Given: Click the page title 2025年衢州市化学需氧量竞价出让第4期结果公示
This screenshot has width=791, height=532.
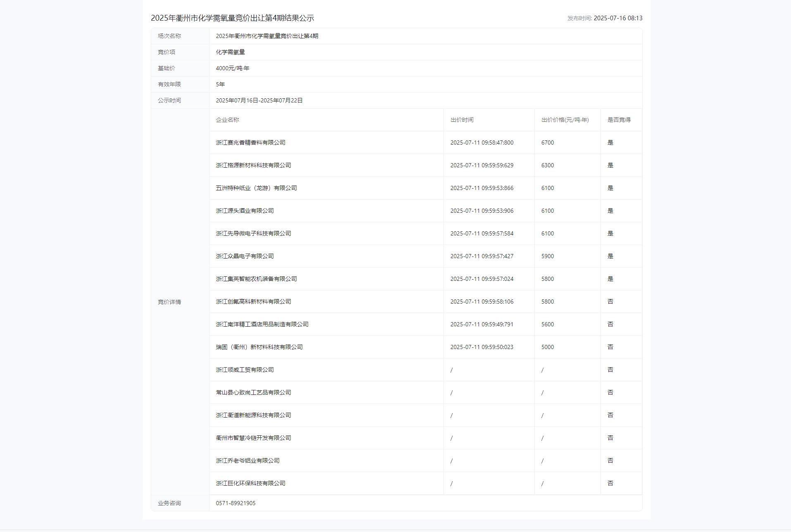Looking at the screenshot, I should coord(232,18).
